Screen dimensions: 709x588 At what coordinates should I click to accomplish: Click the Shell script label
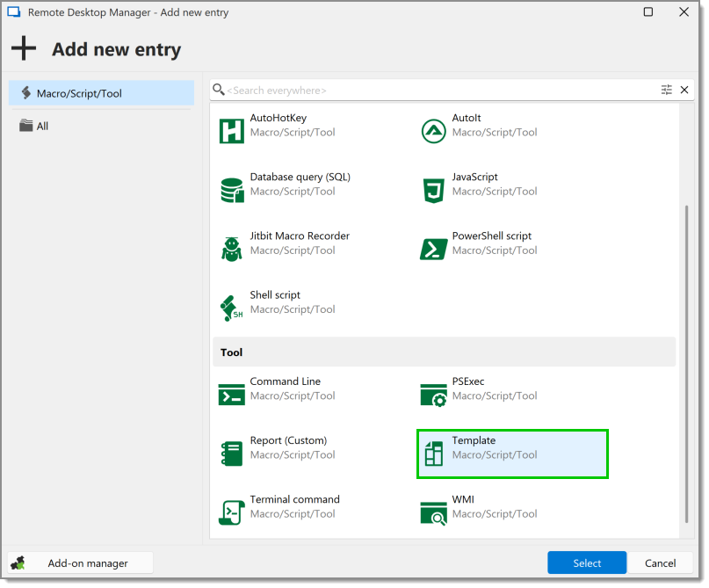(275, 295)
